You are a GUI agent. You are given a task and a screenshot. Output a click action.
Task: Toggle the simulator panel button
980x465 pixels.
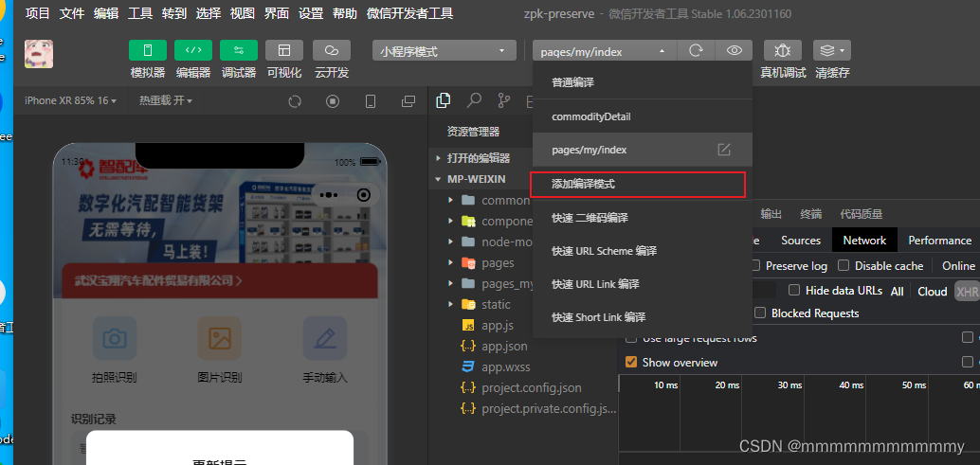(x=148, y=50)
